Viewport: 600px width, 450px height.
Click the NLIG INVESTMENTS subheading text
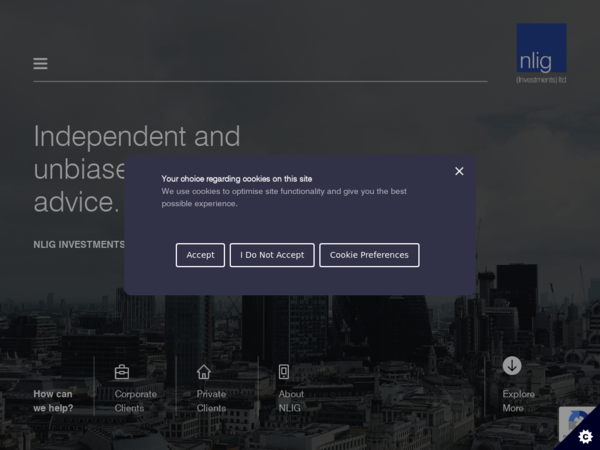(79, 244)
